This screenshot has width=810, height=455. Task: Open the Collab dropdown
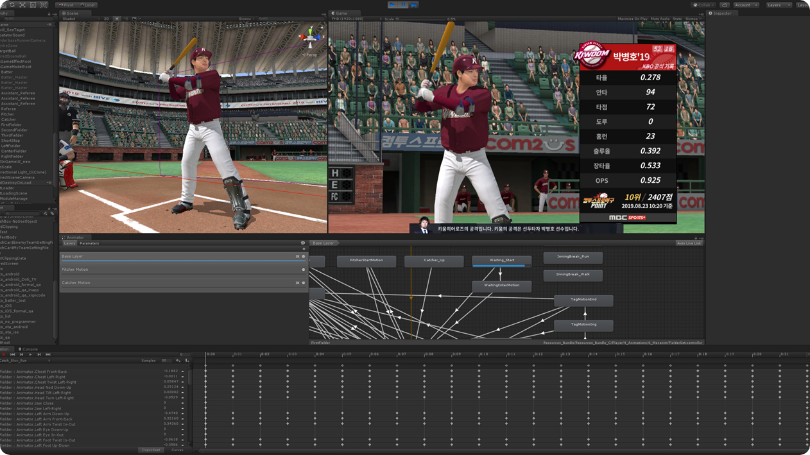pyautogui.click(x=704, y=5)
